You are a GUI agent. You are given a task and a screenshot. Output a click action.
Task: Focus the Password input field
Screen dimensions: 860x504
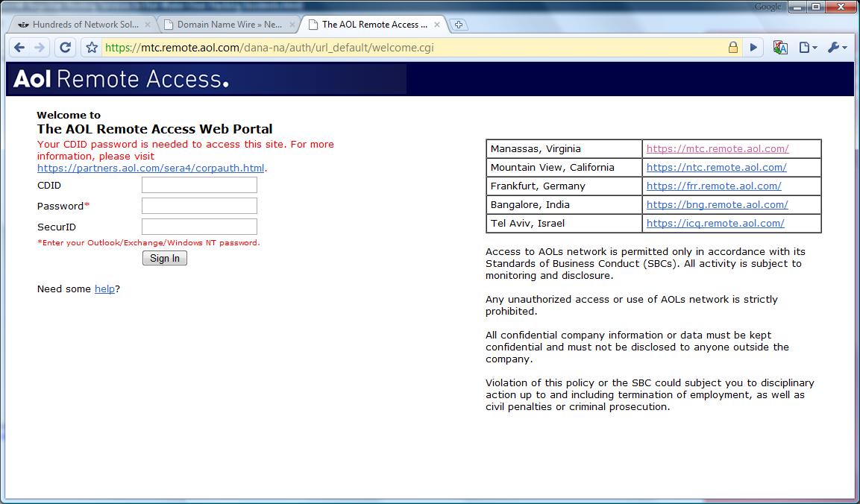point(199,206)
